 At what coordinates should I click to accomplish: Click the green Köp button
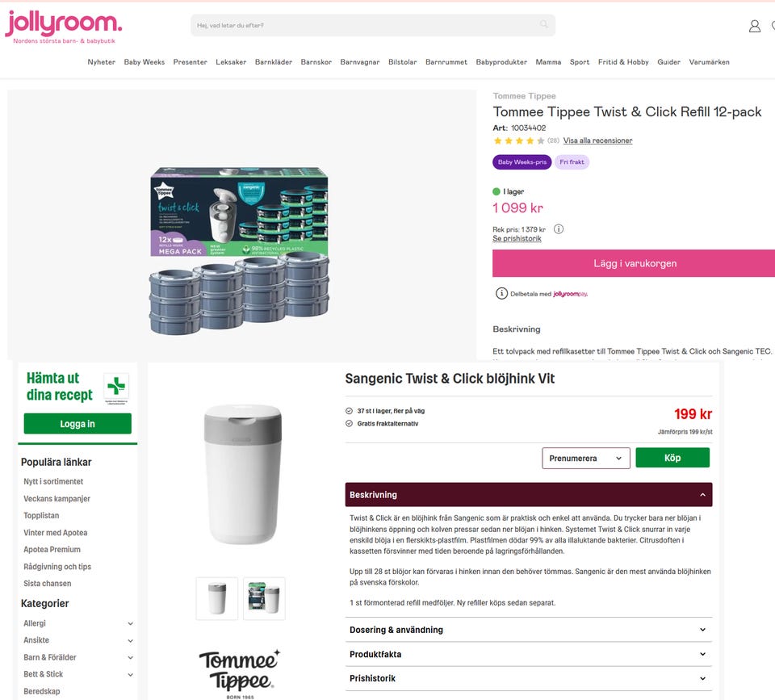[672, 458]
